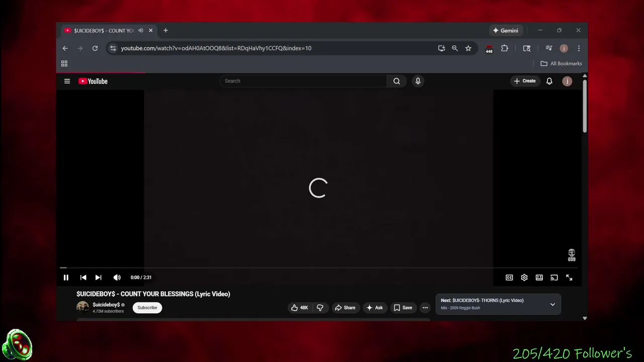Open the Chrome side panel search icon
644x362 pixels.
point(527,48)
